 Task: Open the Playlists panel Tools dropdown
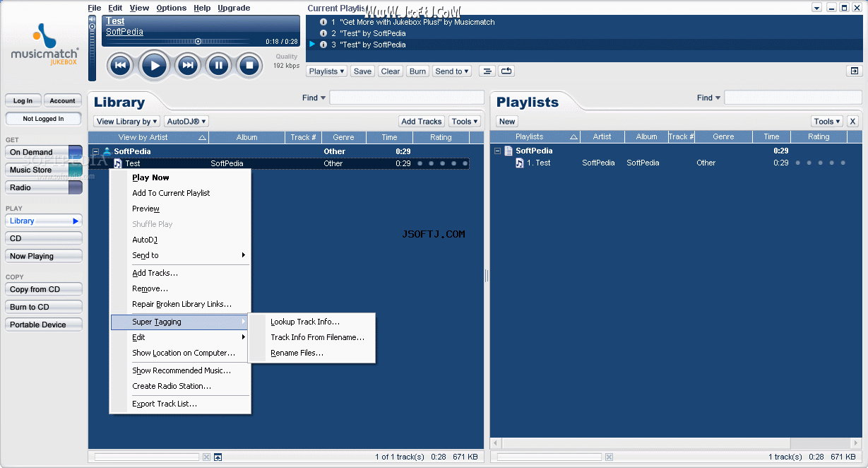click(x=826, y=122)
